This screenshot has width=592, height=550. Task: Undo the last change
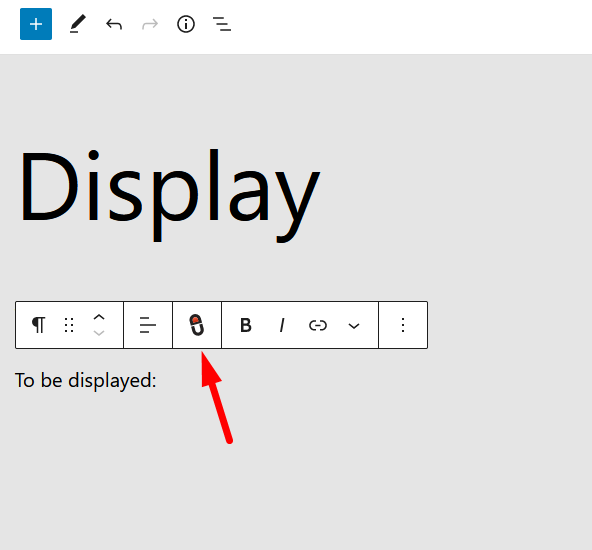click(114, 25)
